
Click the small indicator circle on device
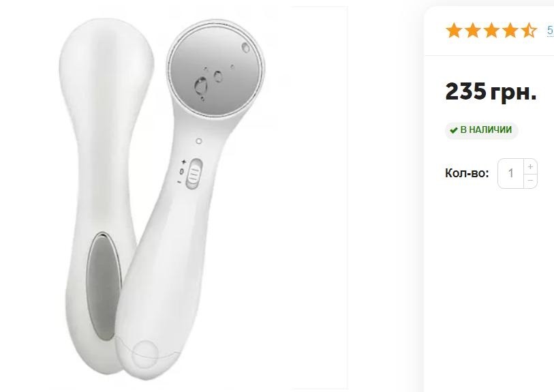pos(199,141)
